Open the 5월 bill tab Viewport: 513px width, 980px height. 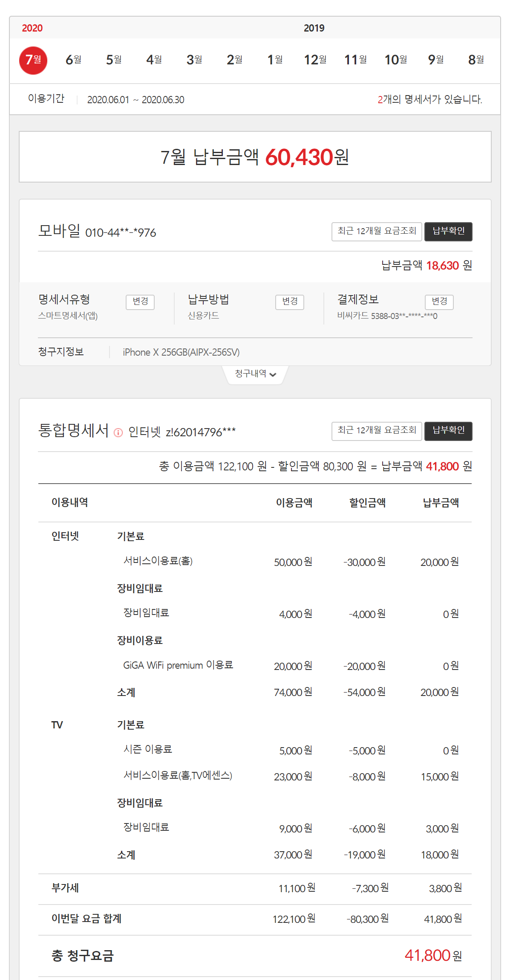pyautogui.click(x=114, y=60)
